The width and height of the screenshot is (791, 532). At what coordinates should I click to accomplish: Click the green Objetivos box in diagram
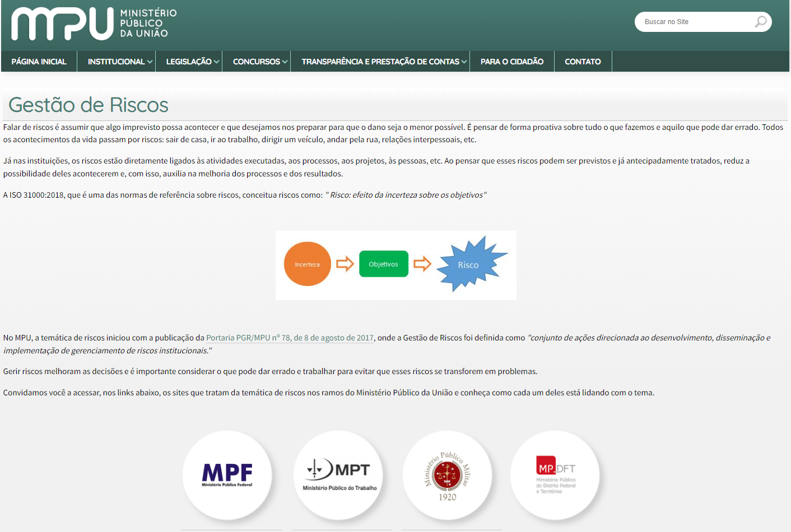pyautogui.click(x=384, y=264)
